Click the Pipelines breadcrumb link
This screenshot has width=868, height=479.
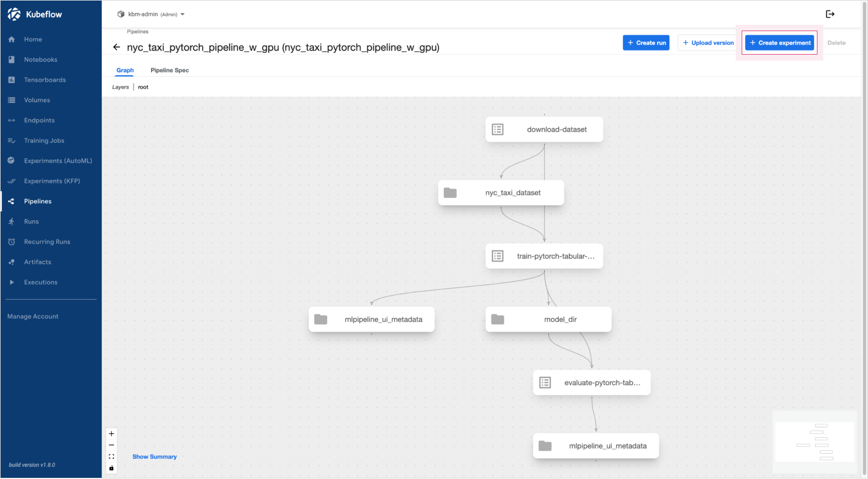138,32
